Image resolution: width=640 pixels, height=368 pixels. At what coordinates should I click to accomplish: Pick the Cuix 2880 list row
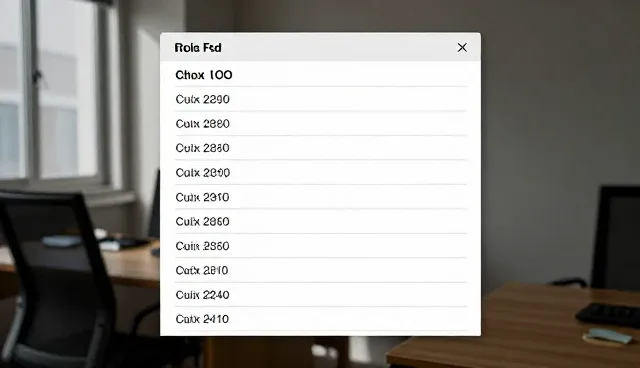click(320, 124)
